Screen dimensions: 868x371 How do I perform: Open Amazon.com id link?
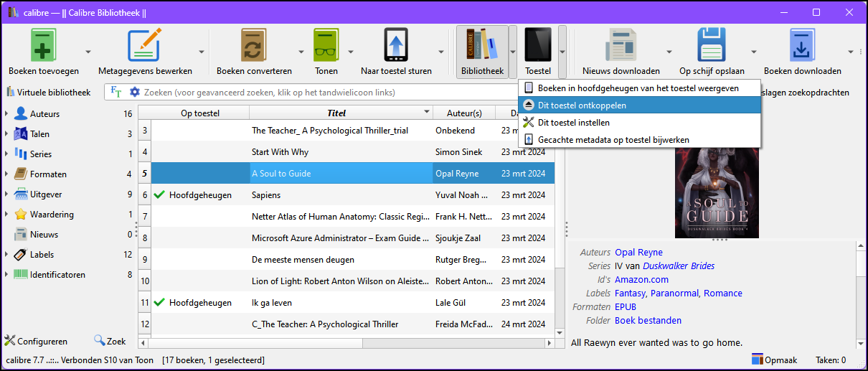click(641, 279)
